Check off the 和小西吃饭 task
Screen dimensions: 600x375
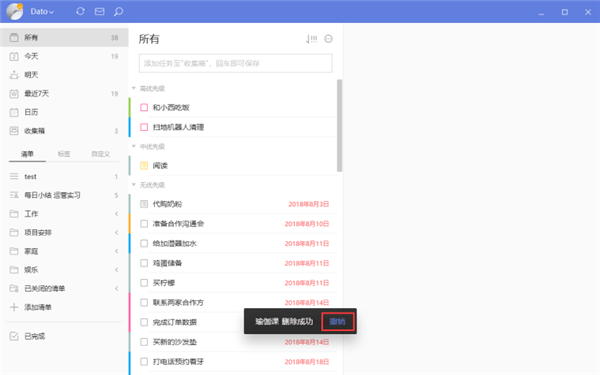coord(144,108)
